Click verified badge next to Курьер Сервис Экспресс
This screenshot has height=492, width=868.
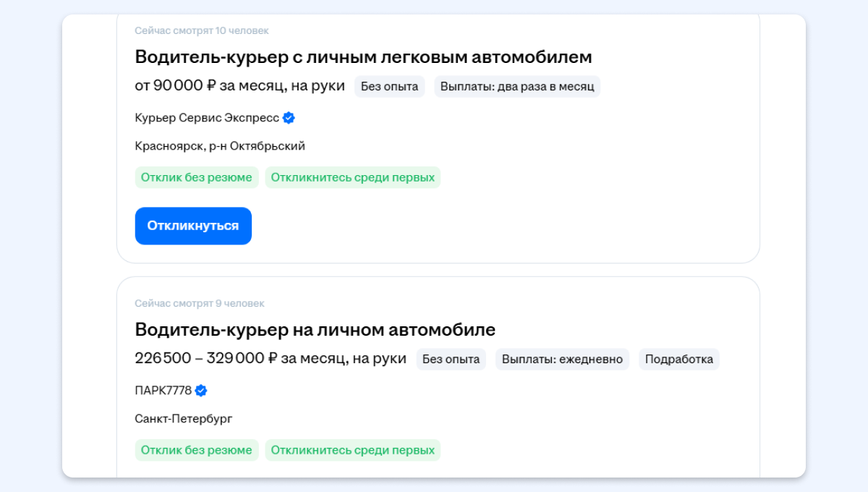tap(289, 118)
